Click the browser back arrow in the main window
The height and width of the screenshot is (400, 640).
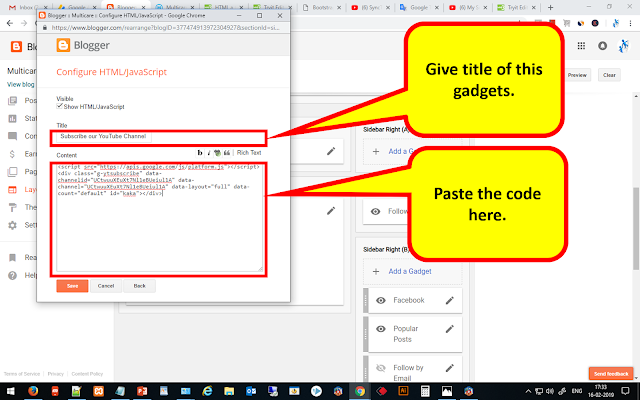click(10, 23)
